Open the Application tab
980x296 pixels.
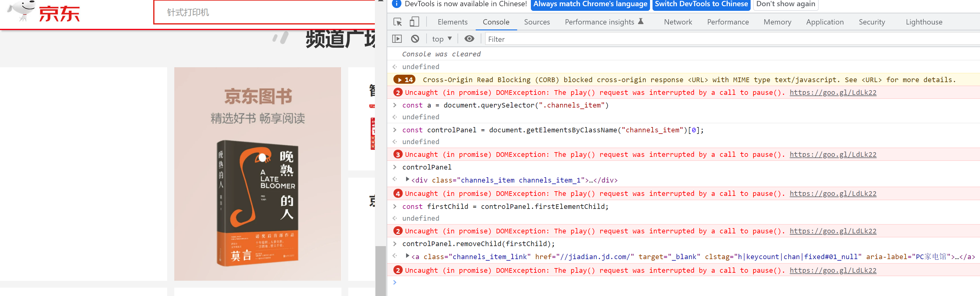click(x=824, y=22)
